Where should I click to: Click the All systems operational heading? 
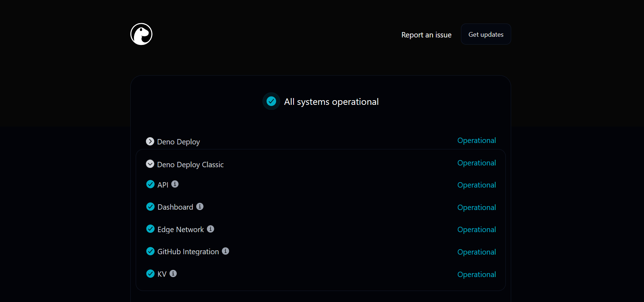331,102
